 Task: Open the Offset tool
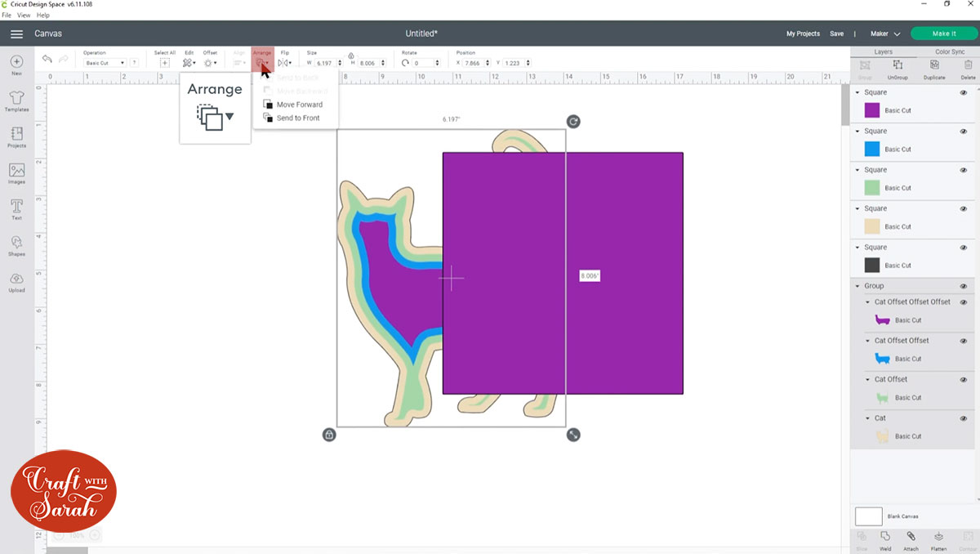click(210, 62)
